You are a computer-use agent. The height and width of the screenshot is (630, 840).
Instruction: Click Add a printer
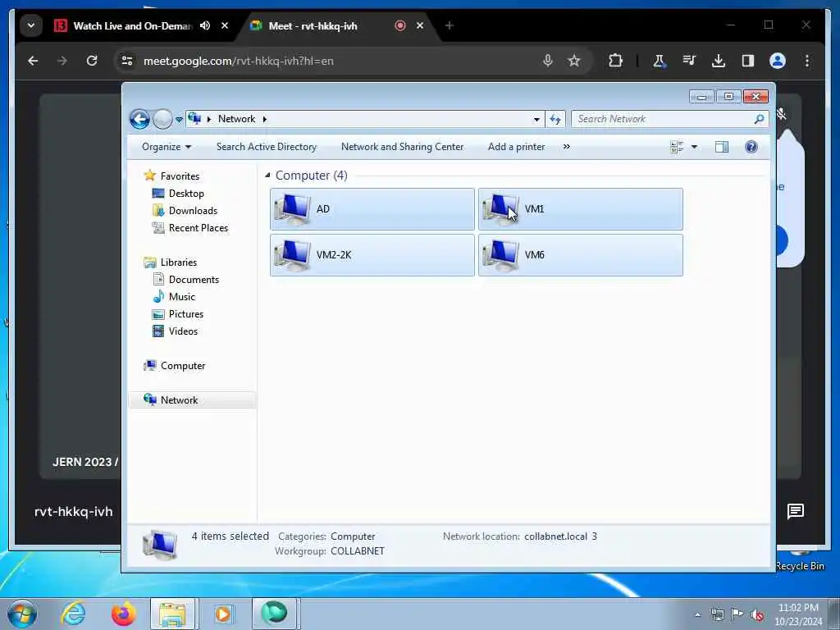(x=516, y=147)
